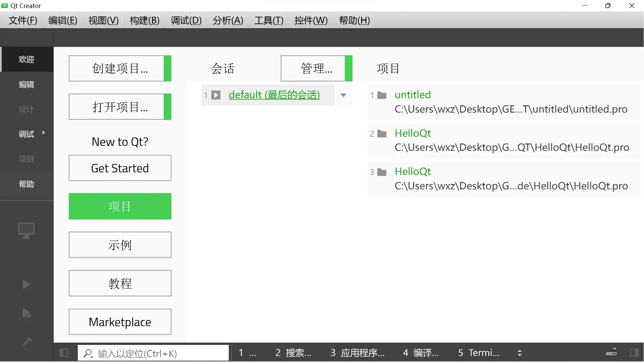Expand the Debug mode arrow menu
The height and width of the screenshot is (362, 644).
[44, 133]
